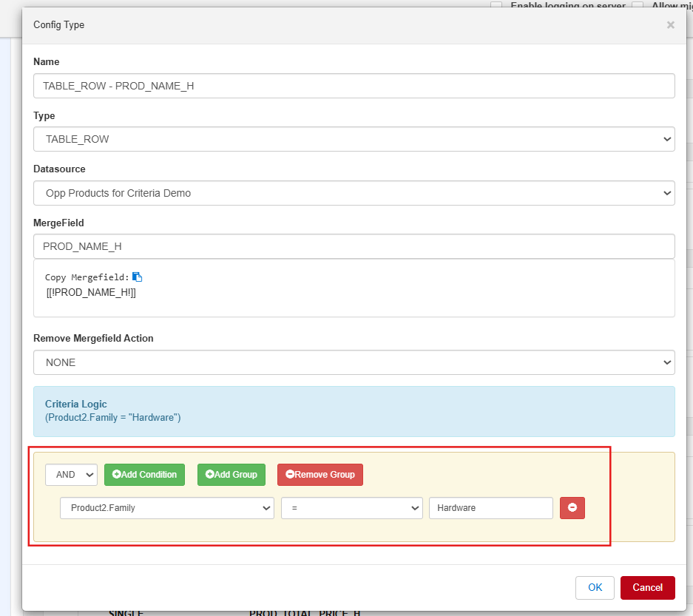The width and height of the screenshot is (693, 616).
Task: Open the Product2.Family field dropdown
Action: (x=167, y=508)
